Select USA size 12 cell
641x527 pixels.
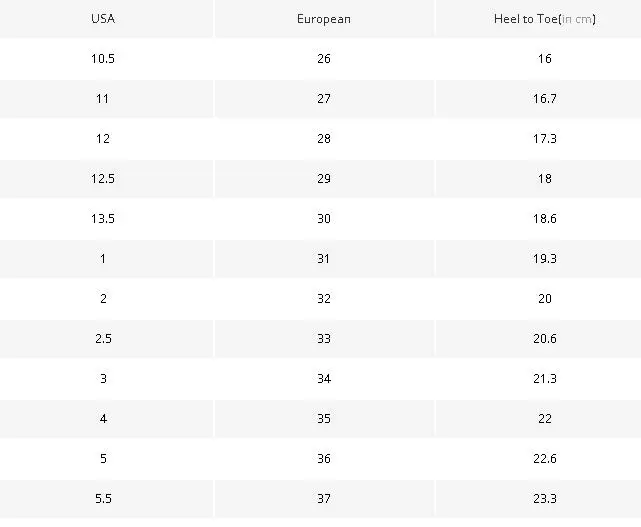point(103,139)
